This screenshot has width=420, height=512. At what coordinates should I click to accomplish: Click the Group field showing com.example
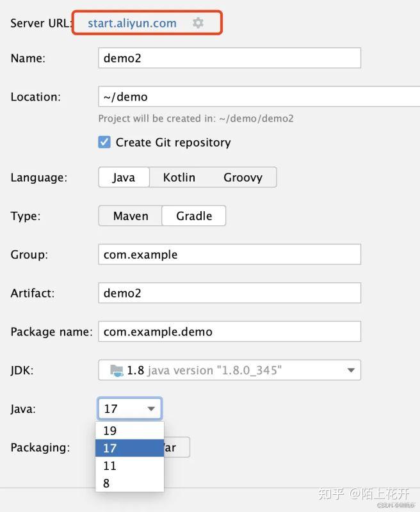pyautogui.click(x=229, y=254)
